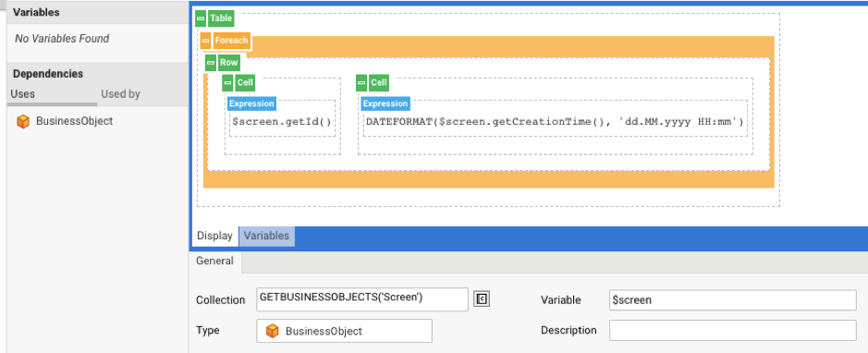Click the Variable input field
Image resolution: width=868 pixels, height=353 pixels.
pos(732,300)
